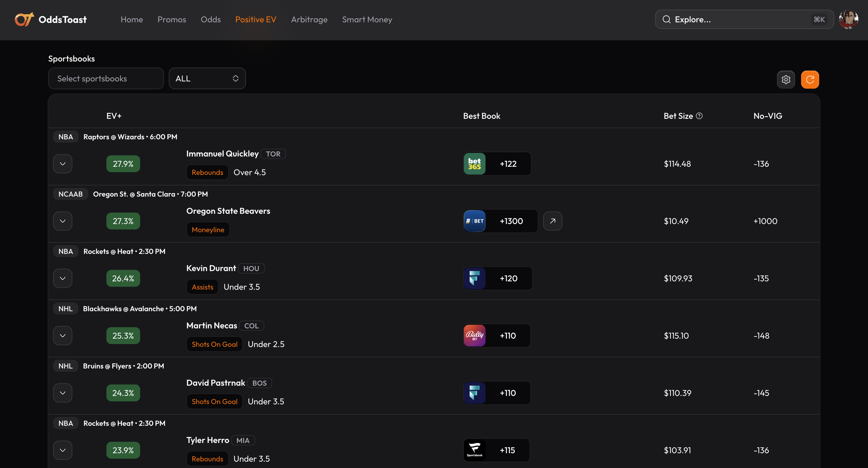Open the Promos page
Screen dimensions: 868x468
coord(171,20)
